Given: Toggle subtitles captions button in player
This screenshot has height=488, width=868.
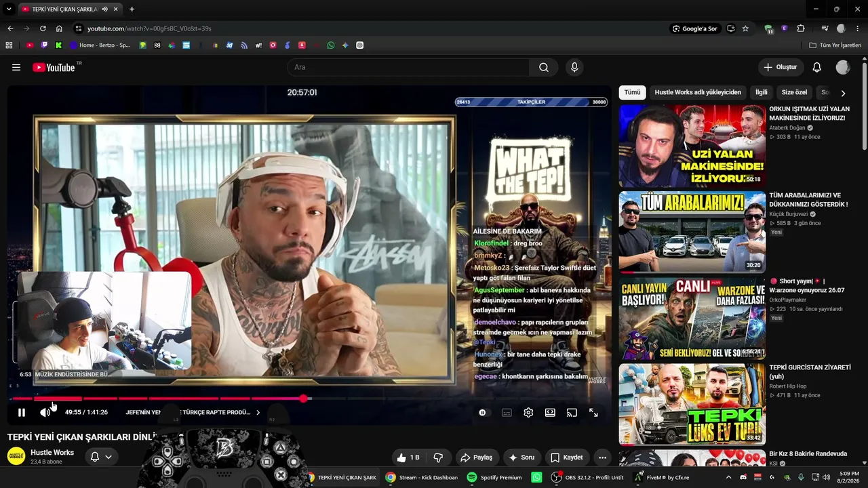Looking at the screenshot, I should click(507, 412).
